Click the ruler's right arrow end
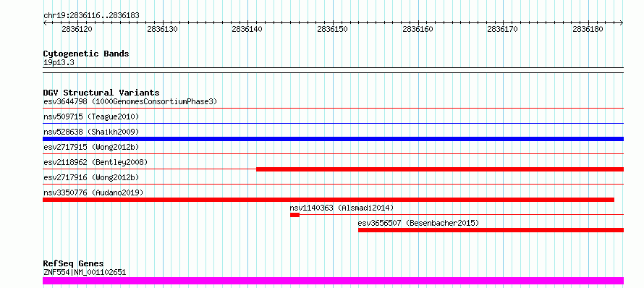The image size is (644, 288). click(622, 23)
